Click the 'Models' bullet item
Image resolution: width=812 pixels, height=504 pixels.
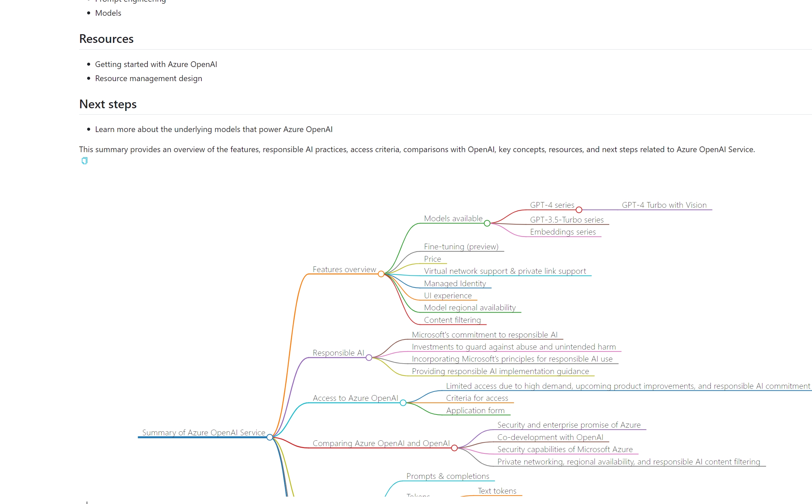pos(108,13)
